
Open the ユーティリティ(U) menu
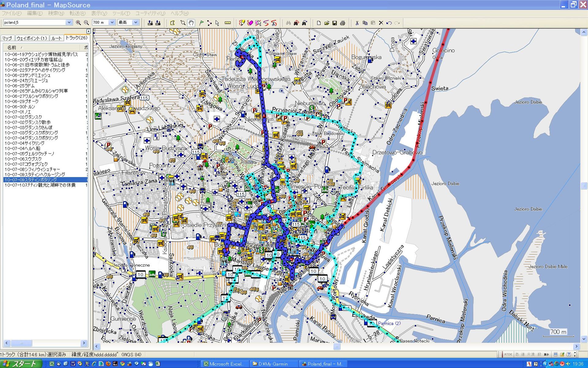tap(150, 13)
